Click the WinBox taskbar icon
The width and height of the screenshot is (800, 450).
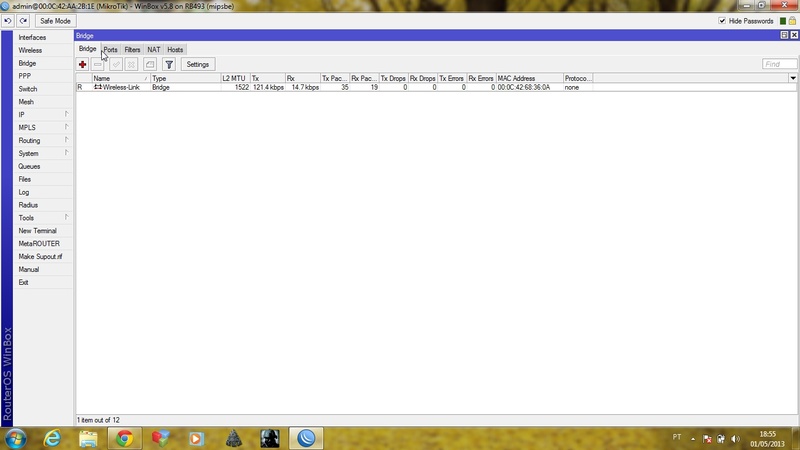[306, 438]
